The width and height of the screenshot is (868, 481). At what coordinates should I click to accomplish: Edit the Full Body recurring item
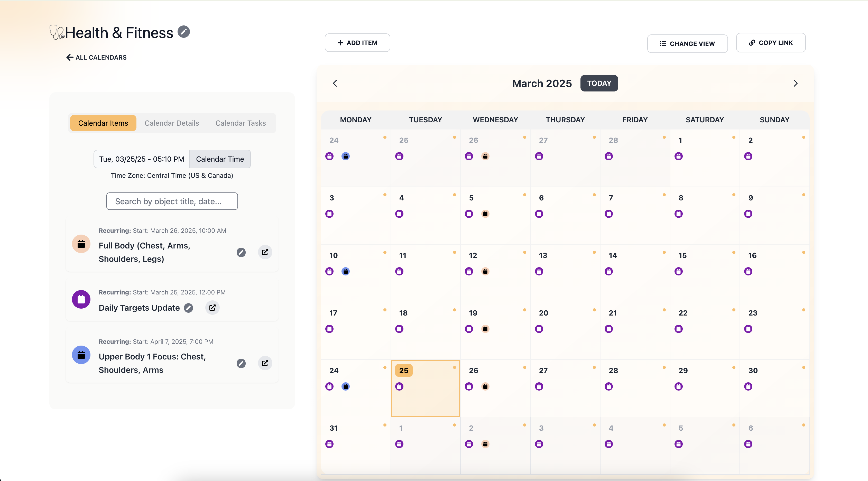pyautogui.click(x=241, y=252)
